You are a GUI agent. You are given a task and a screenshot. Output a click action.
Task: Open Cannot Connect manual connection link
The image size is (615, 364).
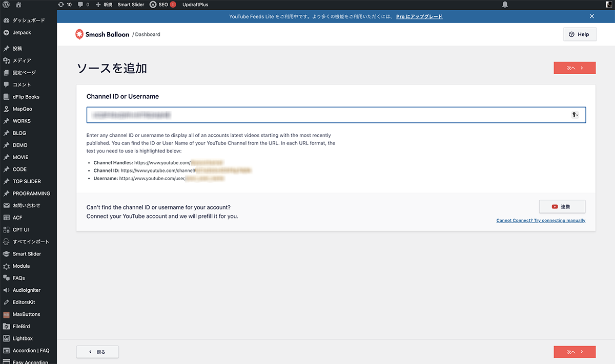click(541, 221)
